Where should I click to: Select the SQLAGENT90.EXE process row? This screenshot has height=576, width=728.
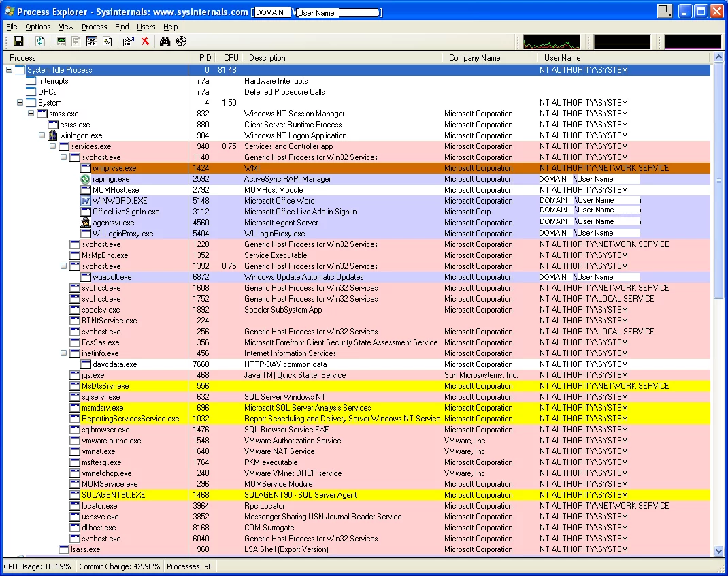(113, 495)
